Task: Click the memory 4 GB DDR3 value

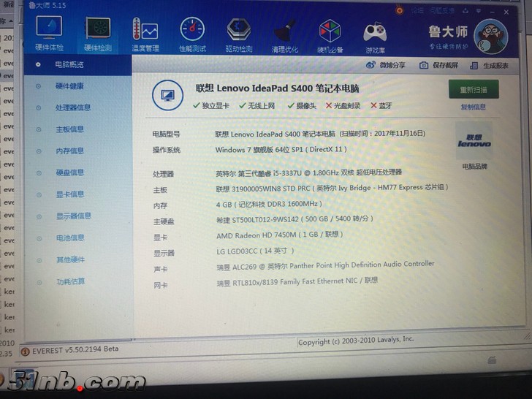Action: tap(269, 205)
